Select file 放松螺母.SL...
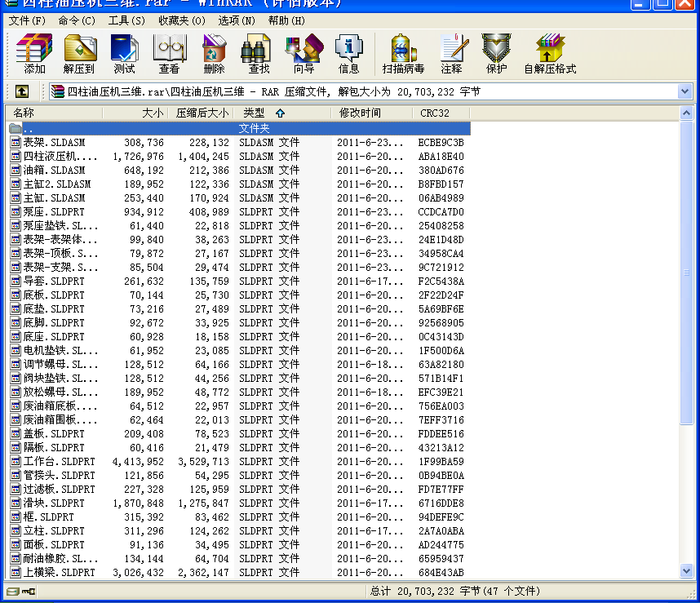Screen dimensions: 700x603 (x=60, y=392)
